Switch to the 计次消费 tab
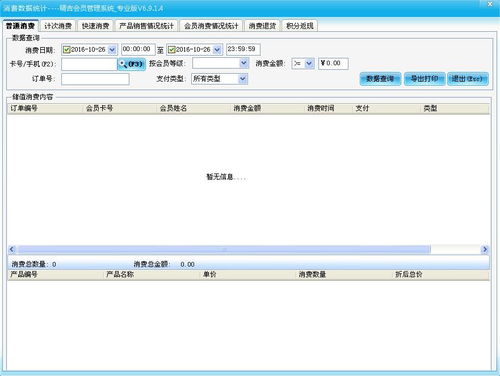Image resolution: width=500 pixels, height=376 pixels. (x=58, y=26)
